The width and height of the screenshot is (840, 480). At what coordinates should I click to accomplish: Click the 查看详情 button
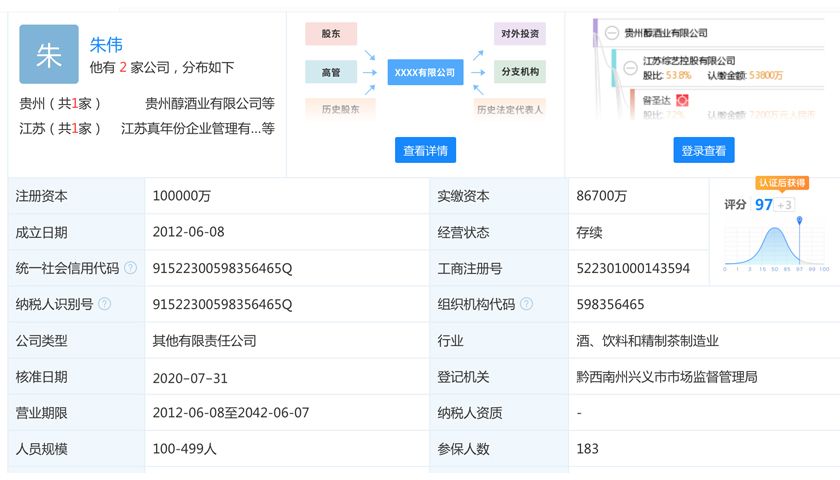tap(425, 150)
